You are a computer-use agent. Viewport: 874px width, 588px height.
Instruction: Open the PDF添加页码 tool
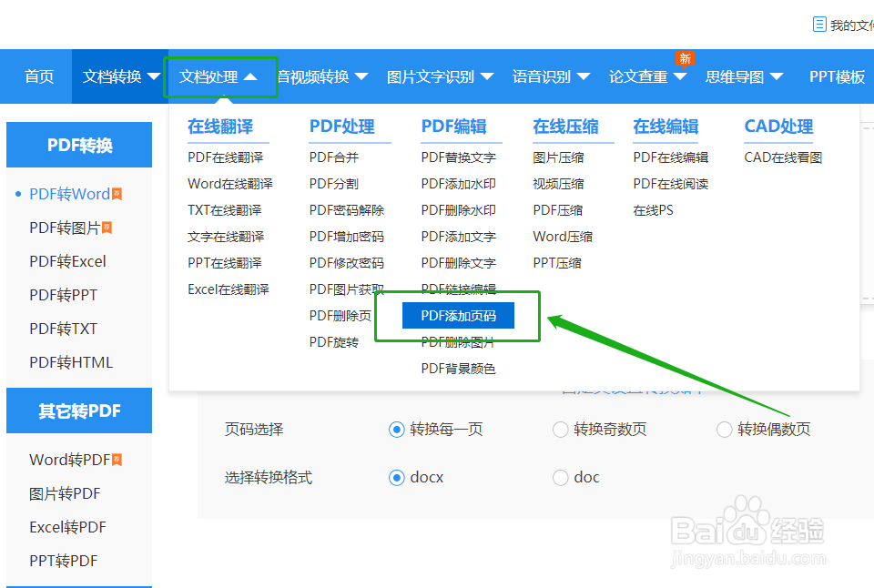tap(459, 315)
